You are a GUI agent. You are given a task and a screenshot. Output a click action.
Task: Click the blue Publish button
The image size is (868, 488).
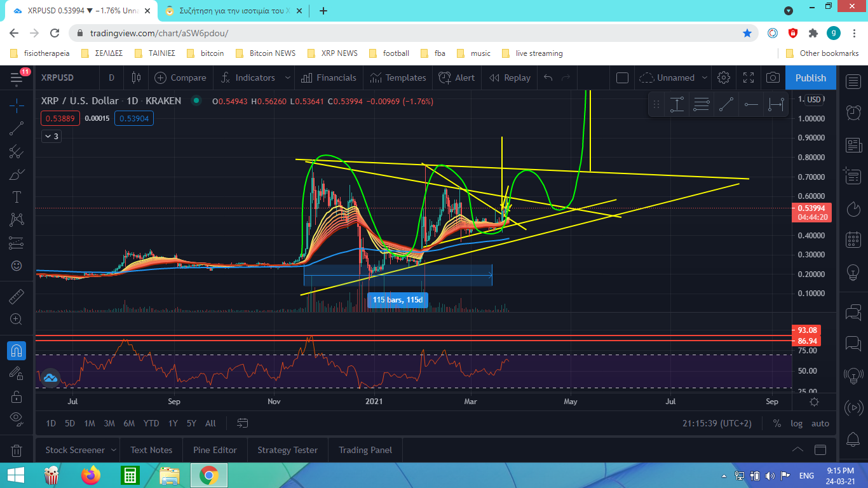[x=810, y=78]
